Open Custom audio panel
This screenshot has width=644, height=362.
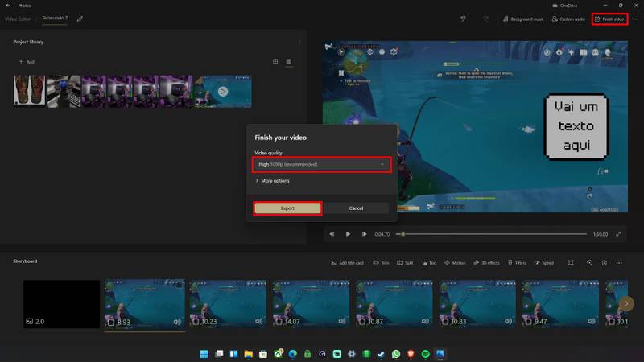pyautogui.click(x=568, y=19)
